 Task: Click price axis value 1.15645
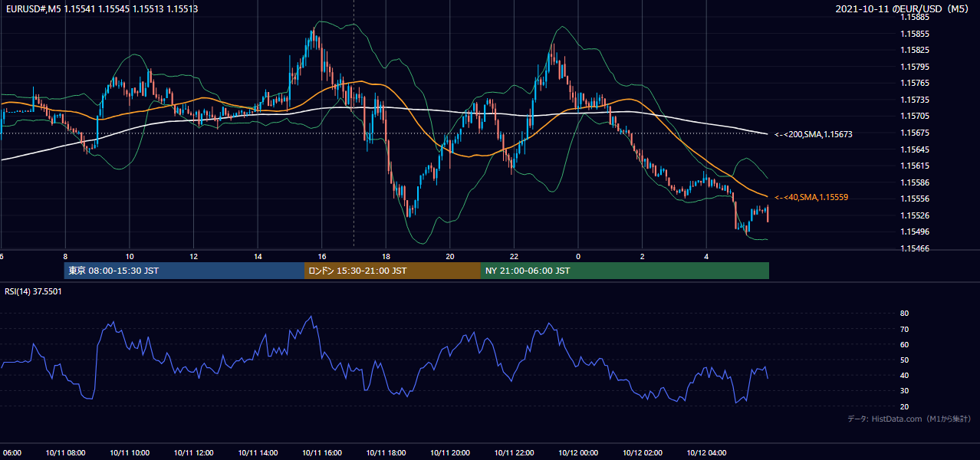click(x=916, y=149)
